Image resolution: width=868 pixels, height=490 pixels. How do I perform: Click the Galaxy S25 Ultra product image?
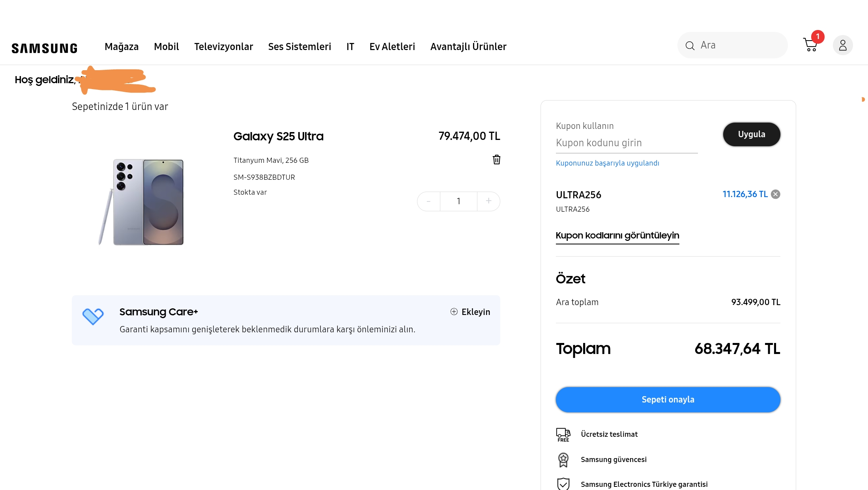coord(141,202)
